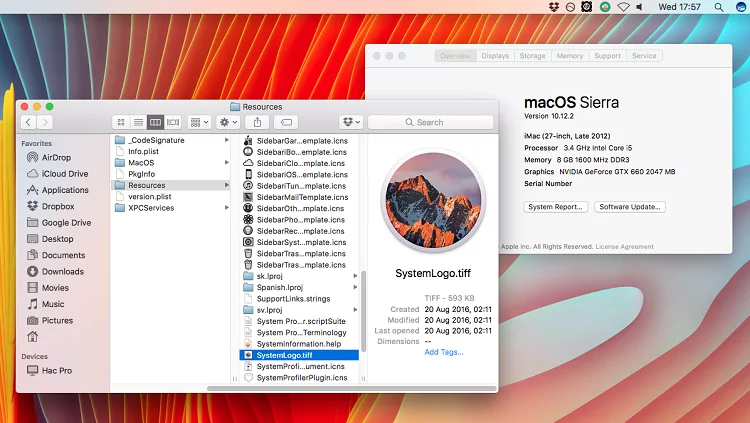This screenshot has width=750, height=423.
Task: Open Dropbox in the sidebar
Action: click(x=51, y=206)
